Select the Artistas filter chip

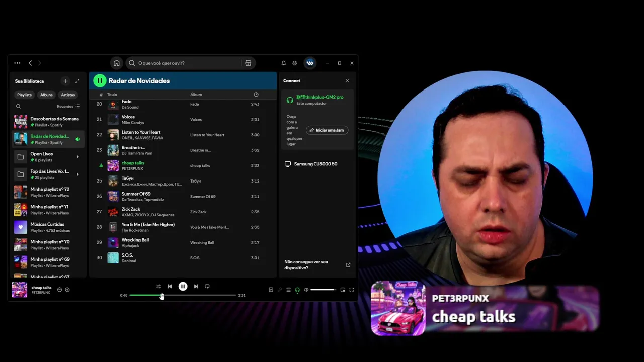pyautogui.click(x=68, y=95)
